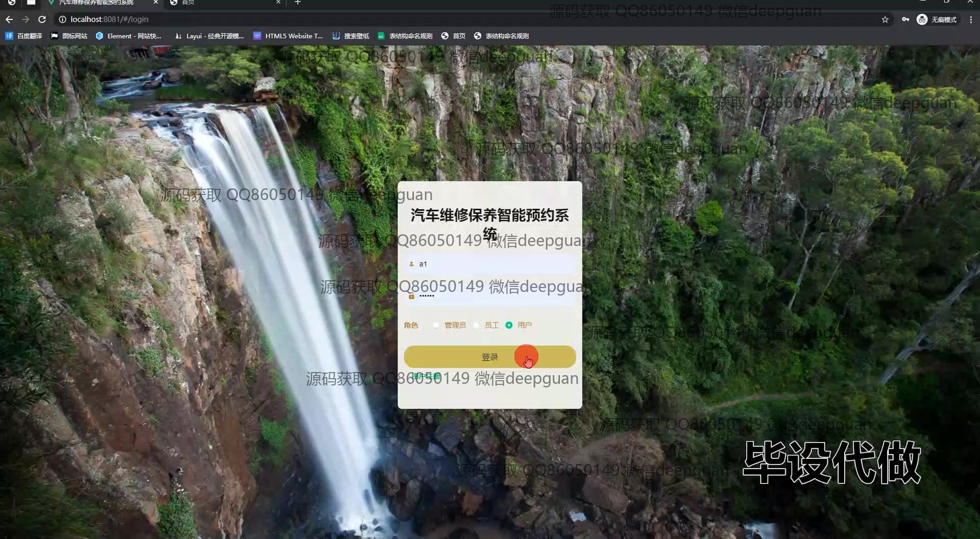Click the 登录 login button
The width and height of the screenshot is (980, 539).
[489, 357]
